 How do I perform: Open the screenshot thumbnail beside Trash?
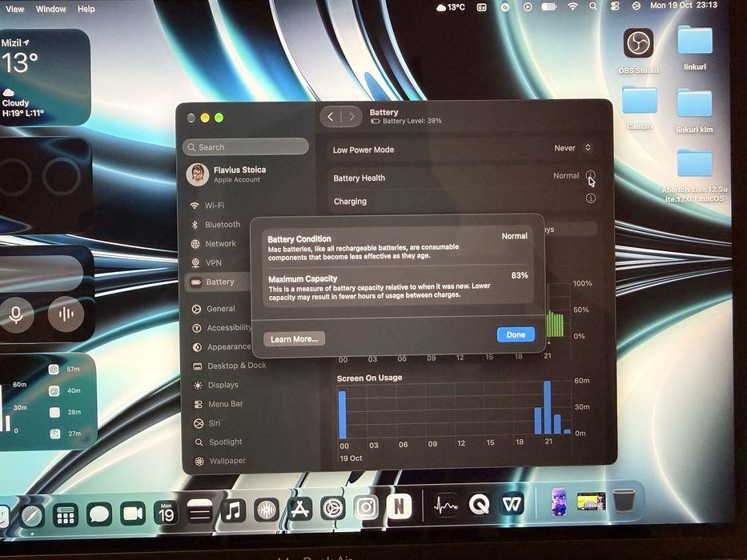591,502
